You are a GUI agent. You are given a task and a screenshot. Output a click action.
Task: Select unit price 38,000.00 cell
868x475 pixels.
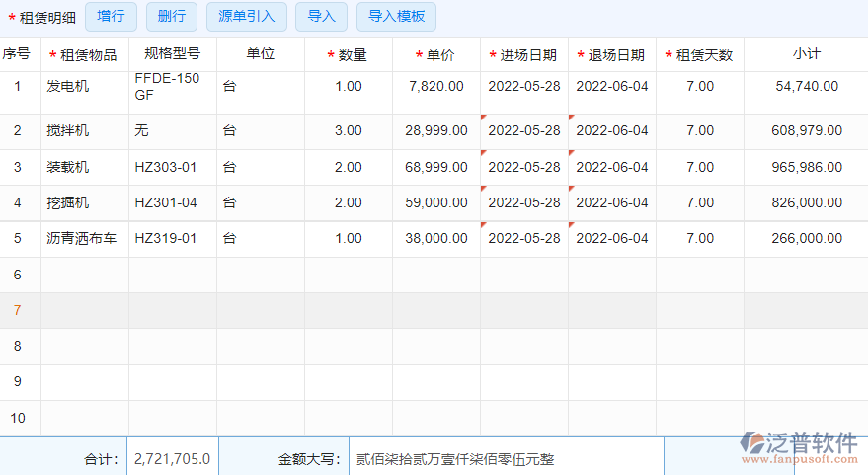tap(436, 239)
